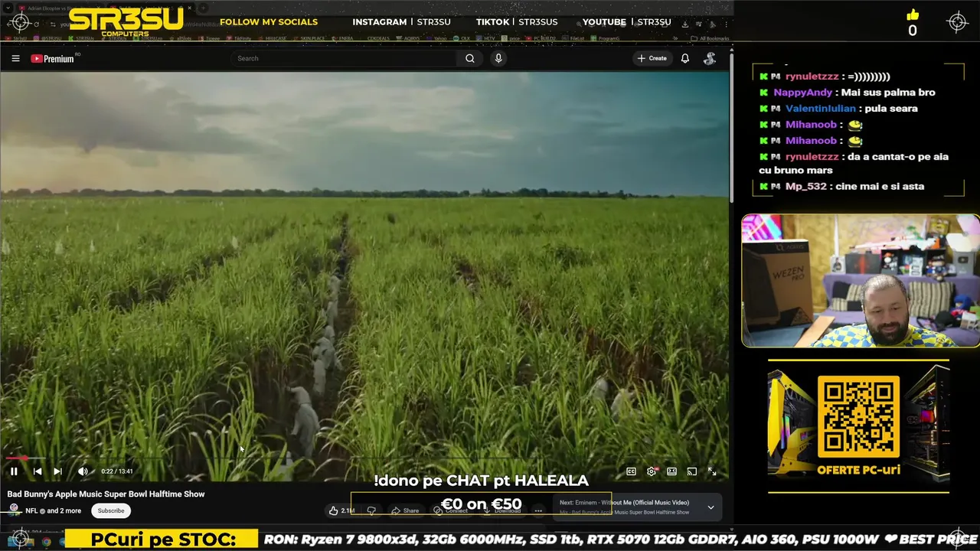Open more actions three-dot menu
Screen dimensions: 980x551
click(538, 510)
